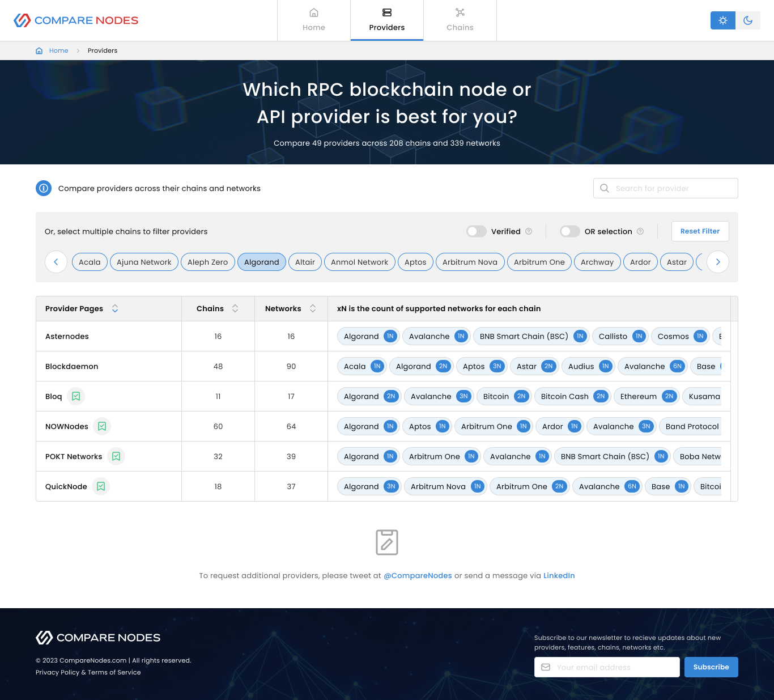This screenshot has width=774, height=700.
Task: Open the Asternodes provider page
Action: [67, 336]
